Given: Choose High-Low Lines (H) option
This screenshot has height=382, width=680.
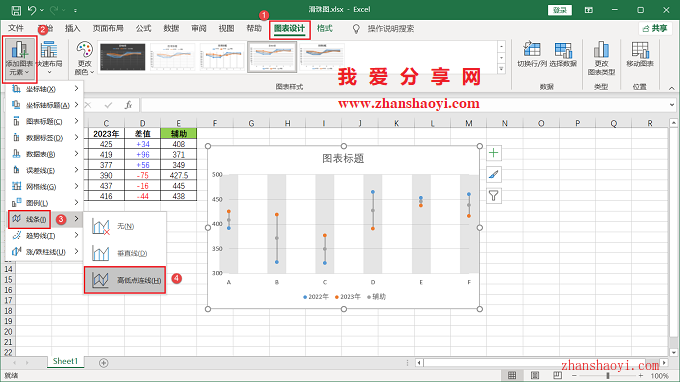Looking at the screenshot, I should click(x=124, y=280).
